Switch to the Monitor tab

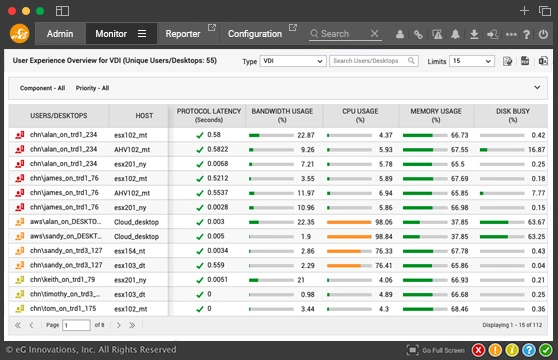coord(111,34)
